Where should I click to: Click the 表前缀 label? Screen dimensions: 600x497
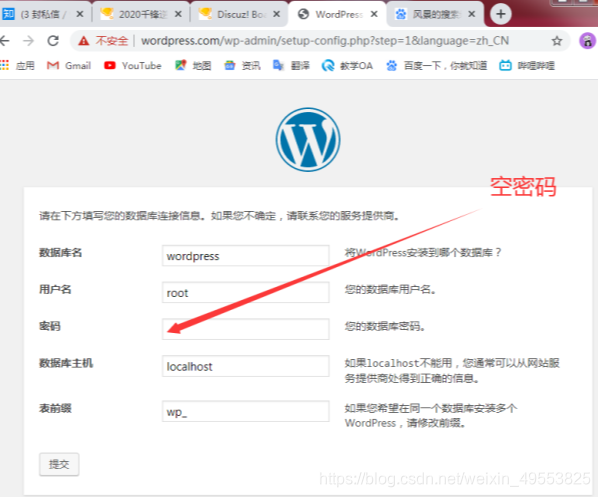coord(55,408)
